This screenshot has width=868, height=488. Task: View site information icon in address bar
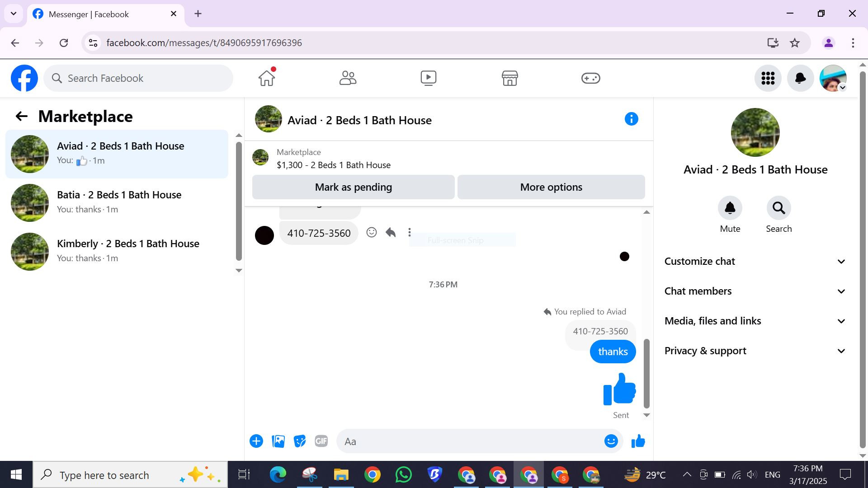coord(93,43)
